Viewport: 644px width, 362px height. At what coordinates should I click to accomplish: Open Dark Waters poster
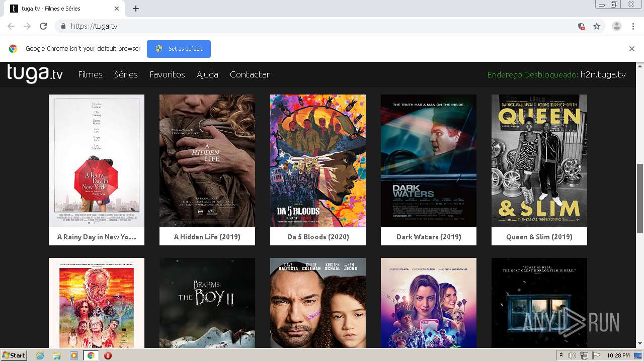(429, 161)
